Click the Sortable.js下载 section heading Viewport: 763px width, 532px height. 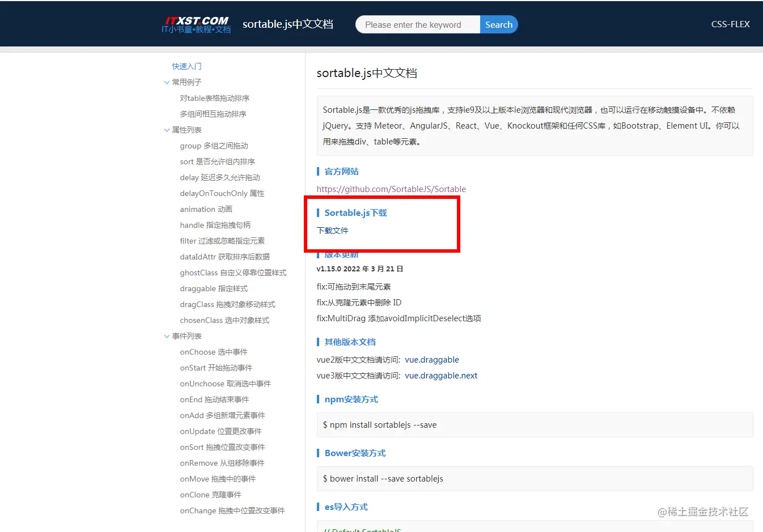click(x=355, y=213)
